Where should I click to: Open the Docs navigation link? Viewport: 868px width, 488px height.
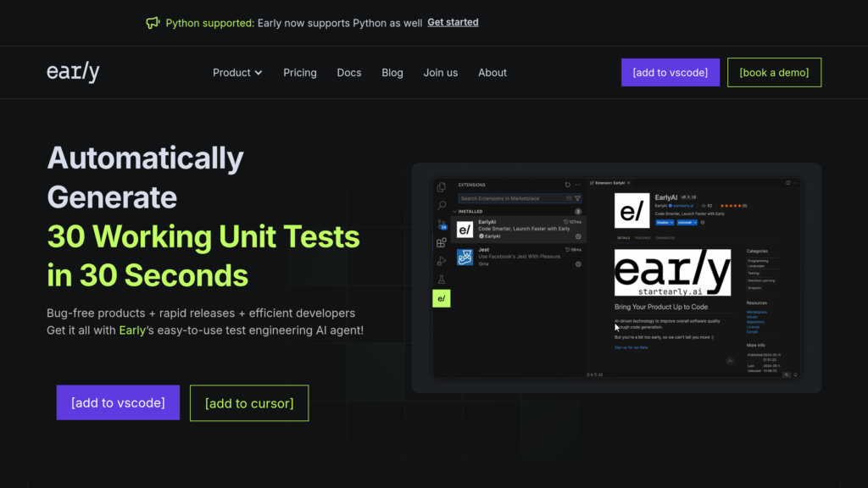point(349,73)
